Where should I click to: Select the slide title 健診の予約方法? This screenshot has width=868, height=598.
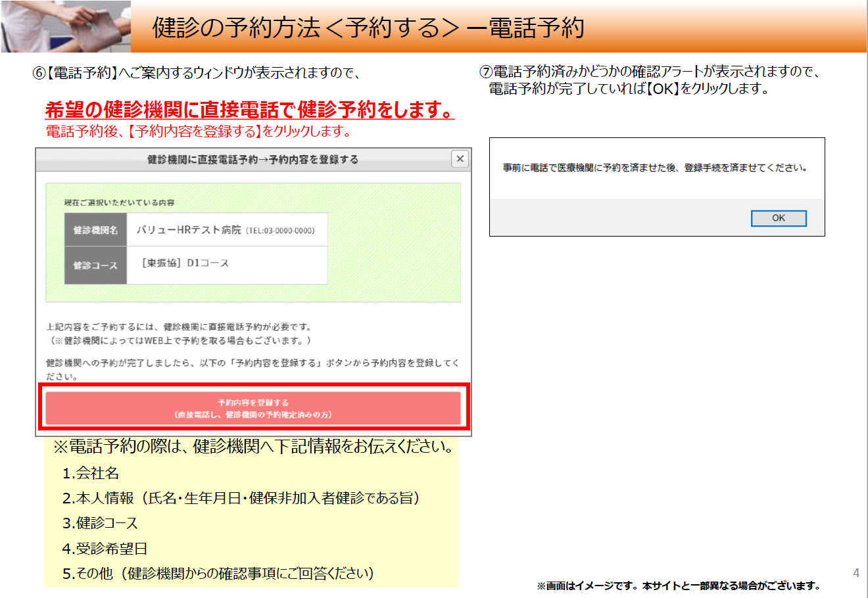coord(368,28)
